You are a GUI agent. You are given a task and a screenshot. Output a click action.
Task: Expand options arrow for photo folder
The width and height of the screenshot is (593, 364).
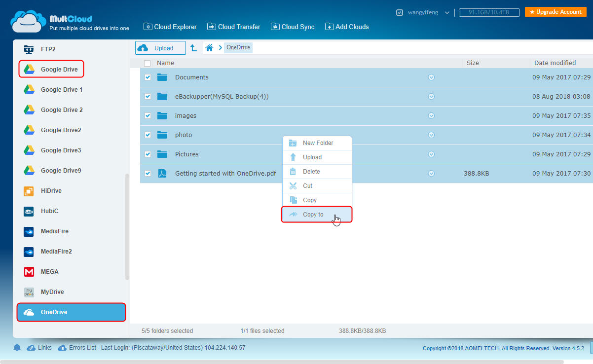click(x=431, y=135)
